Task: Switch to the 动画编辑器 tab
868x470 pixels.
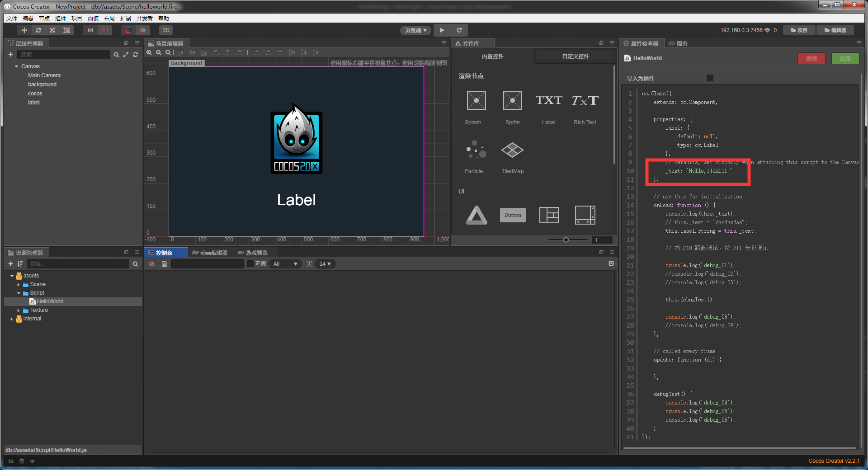Action: coord(209,253)
